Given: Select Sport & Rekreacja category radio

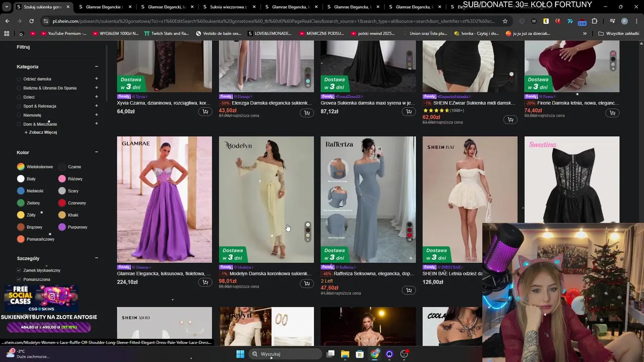Looking at the screenshot, I should click(x=19, y=106).
